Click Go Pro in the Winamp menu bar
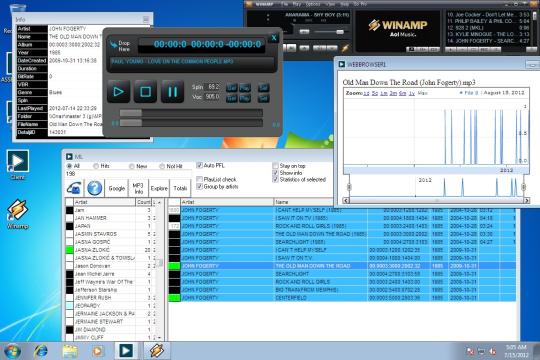This screenshot has width=540, height=360. point(360,4)
